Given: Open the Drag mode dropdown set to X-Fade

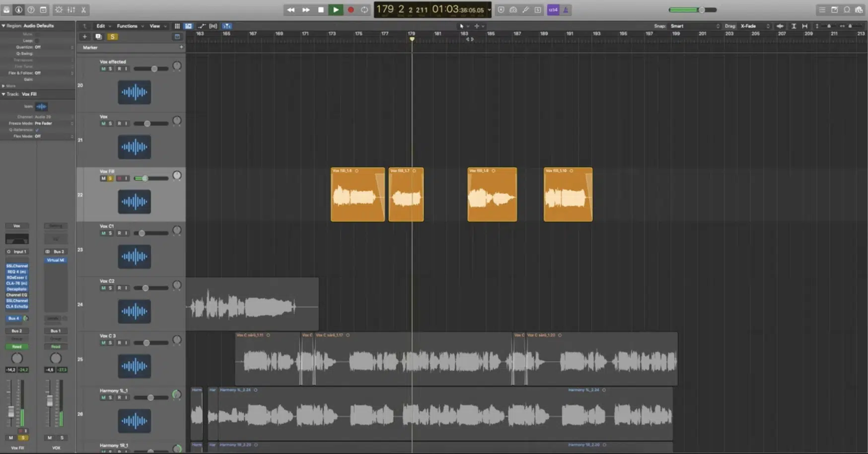Looking at the screenshot, I should point(755,26).
